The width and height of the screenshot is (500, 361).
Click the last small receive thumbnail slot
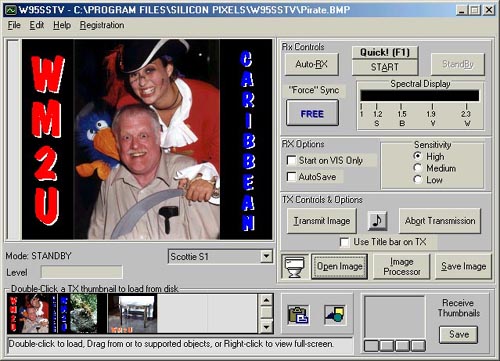coord(418,346)
